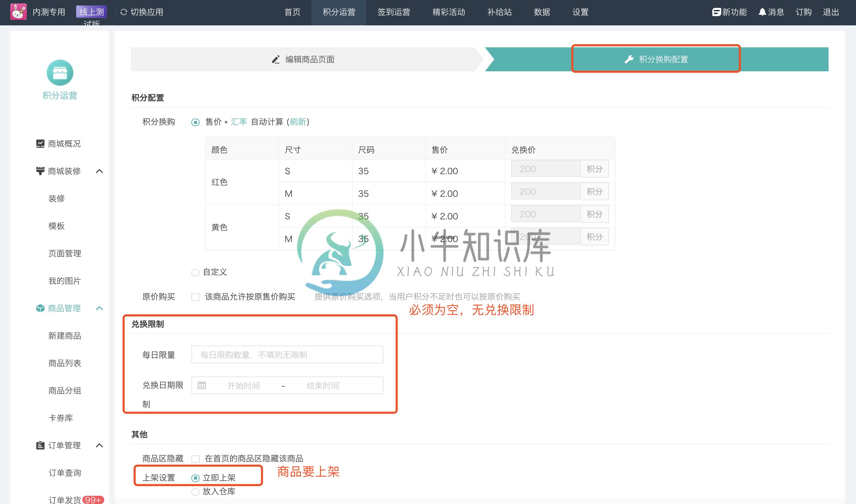Click 退出 to log out
The height and width of the screenshot is (504, 856).
[831, 12]
